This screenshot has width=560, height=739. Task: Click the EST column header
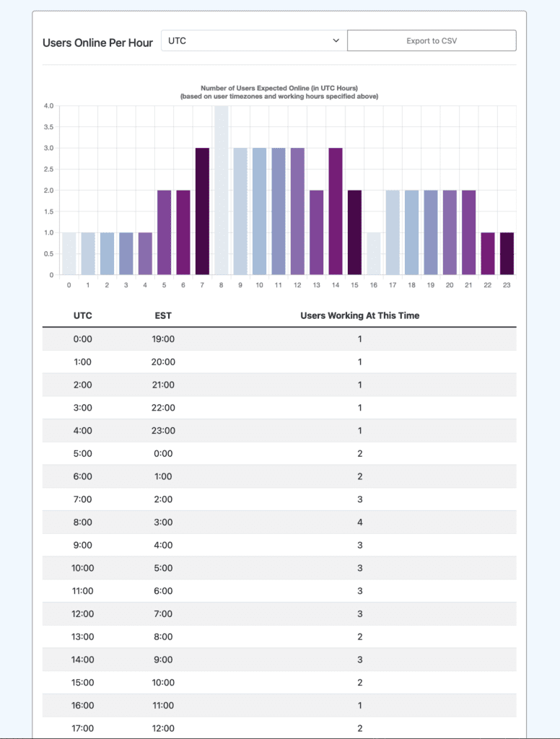(x=163, y=315)
